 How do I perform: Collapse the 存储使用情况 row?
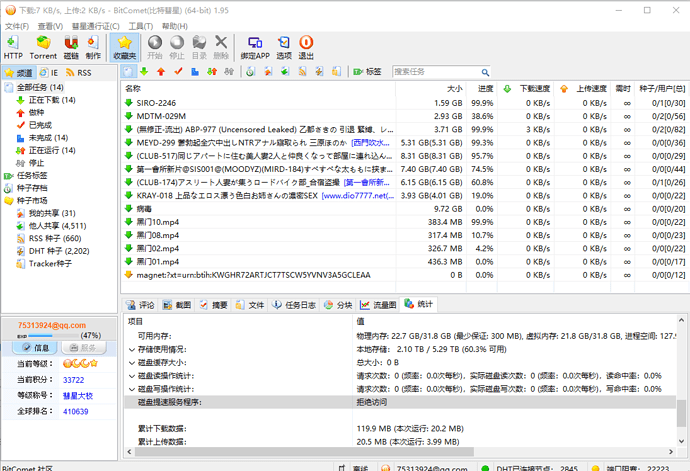coord(132,350)
